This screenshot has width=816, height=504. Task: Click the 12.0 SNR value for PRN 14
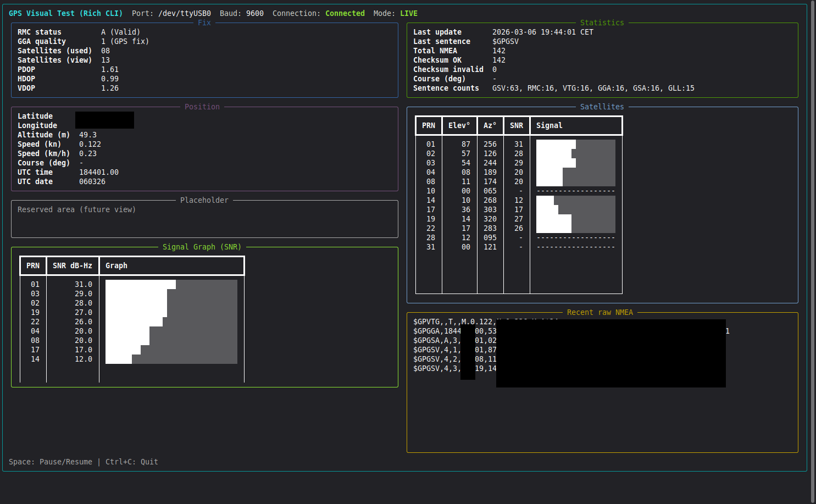[84, 359]
